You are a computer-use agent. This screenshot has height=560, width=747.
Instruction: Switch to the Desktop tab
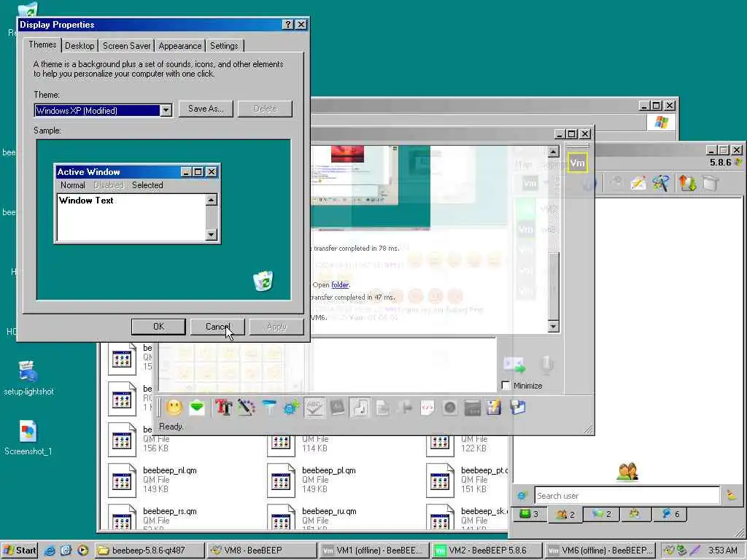(80, 46)
